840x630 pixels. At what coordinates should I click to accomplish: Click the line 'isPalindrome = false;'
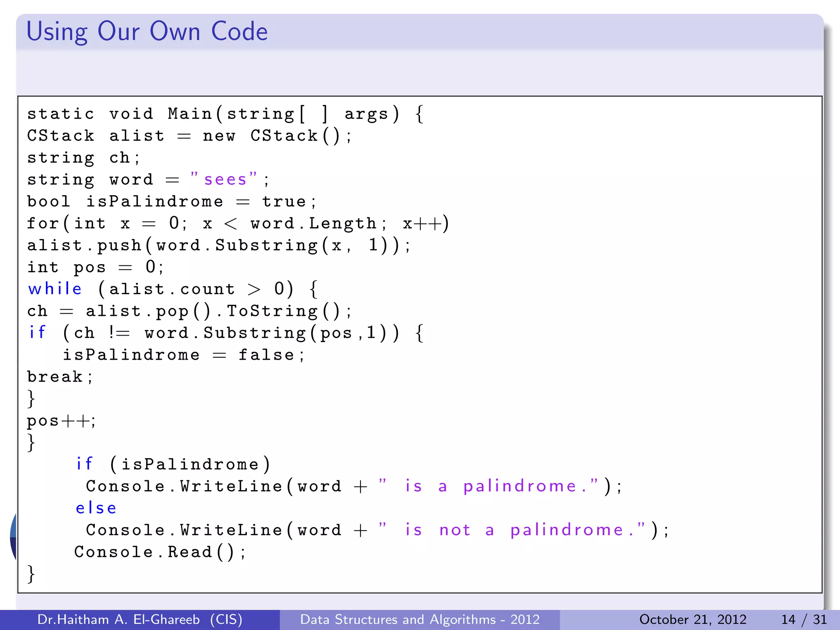[183, 355]
